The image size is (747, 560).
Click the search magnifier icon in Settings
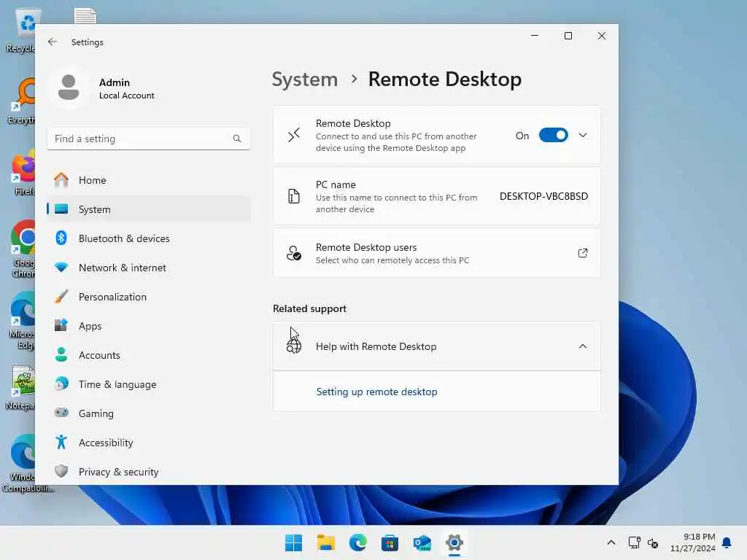click(x=237, y=139)
